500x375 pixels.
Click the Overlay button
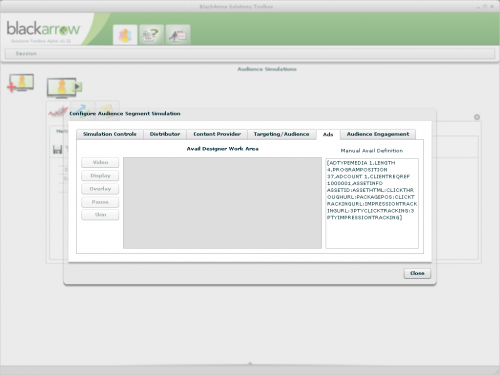tap(100, 189)
